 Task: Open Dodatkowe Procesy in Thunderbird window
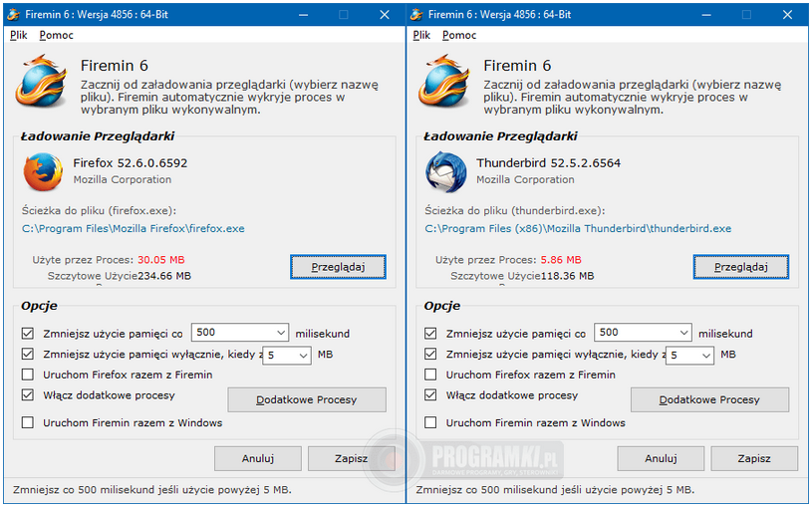pos(709,399)
